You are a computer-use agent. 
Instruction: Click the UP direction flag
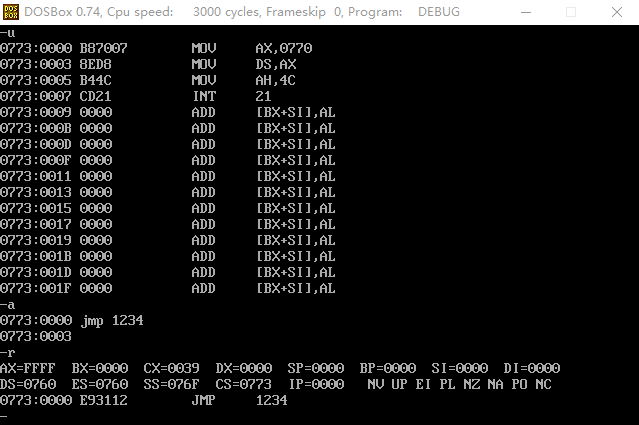pos(399,384)
